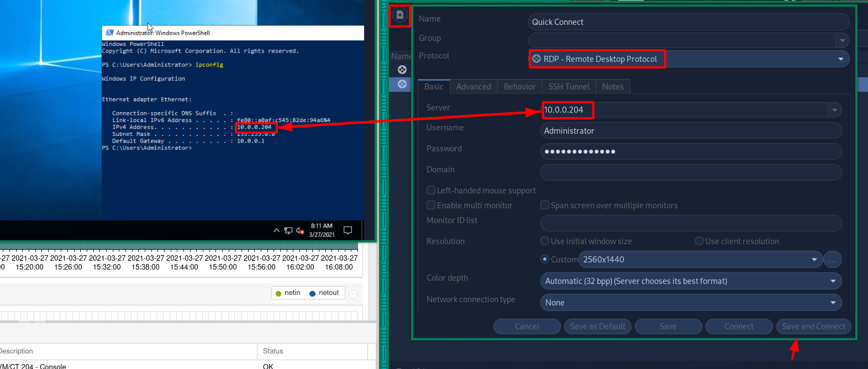Click the '16:08:00' time label on graph axis

[339, 267]
